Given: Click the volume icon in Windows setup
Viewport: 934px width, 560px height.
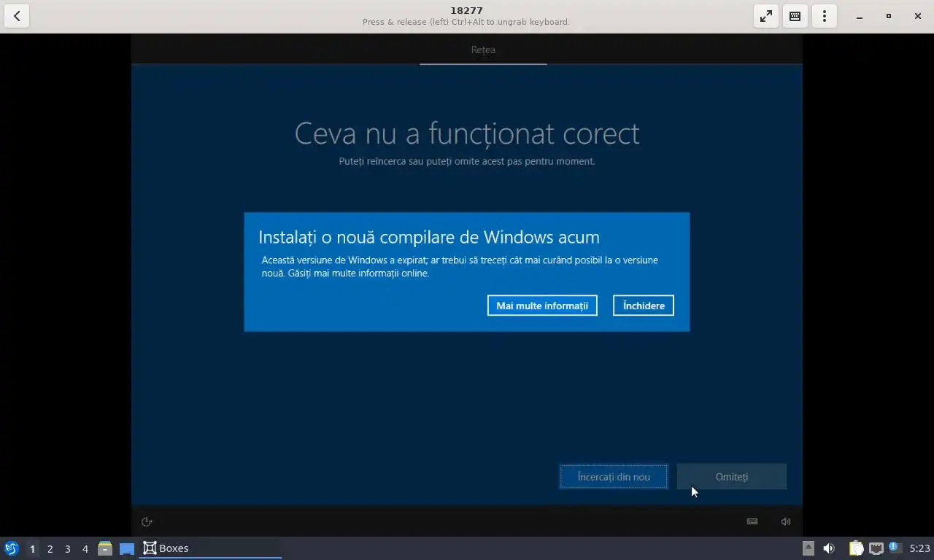Looking at the screenshot, I should [x=786, y=521].
